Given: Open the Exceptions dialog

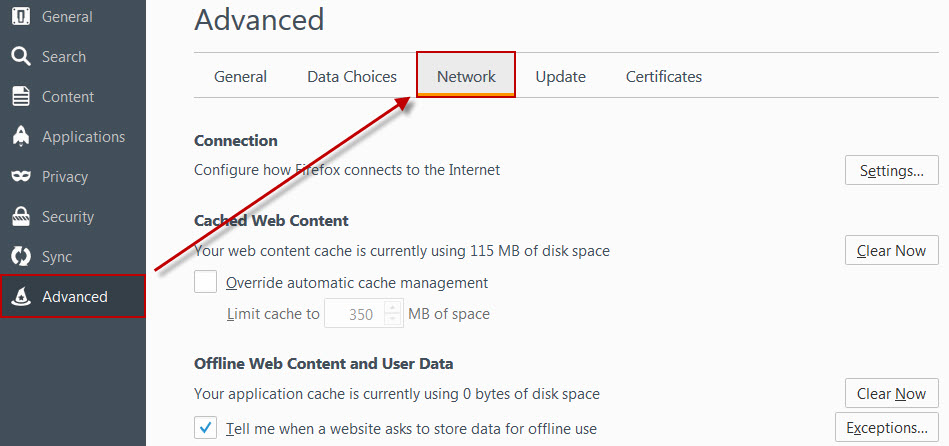Looking at the screenshot, I should tap(887, 428).
